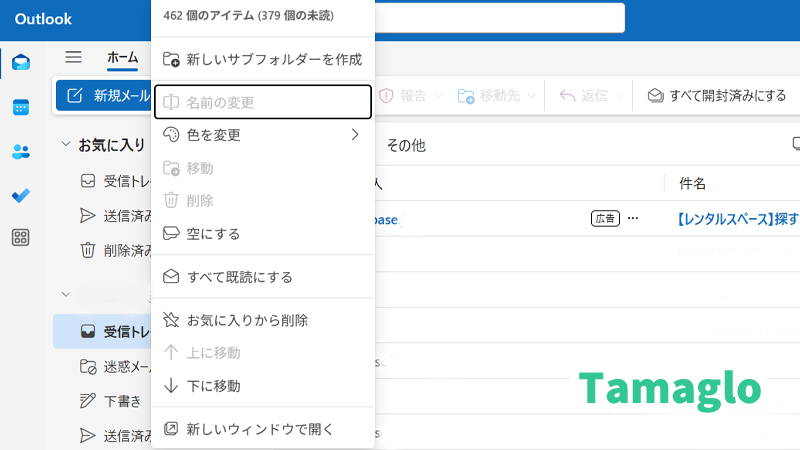The image size is (800, 450).
Task: Click the 広告 ellipsis more options icon
Action: click(x=632, y=218)
